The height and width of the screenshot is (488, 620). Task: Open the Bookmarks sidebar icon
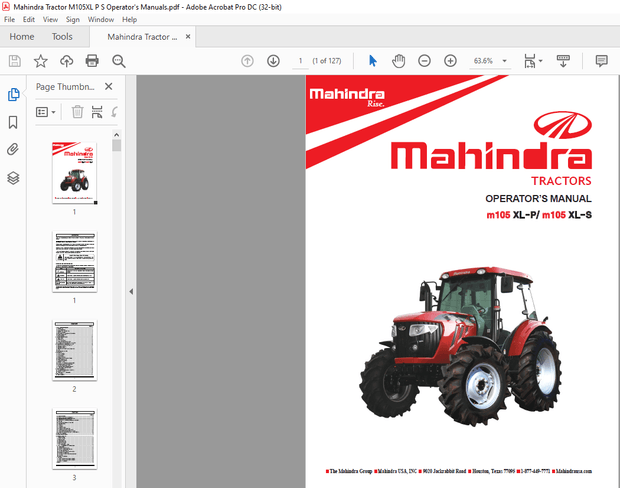tap(13, 122)
